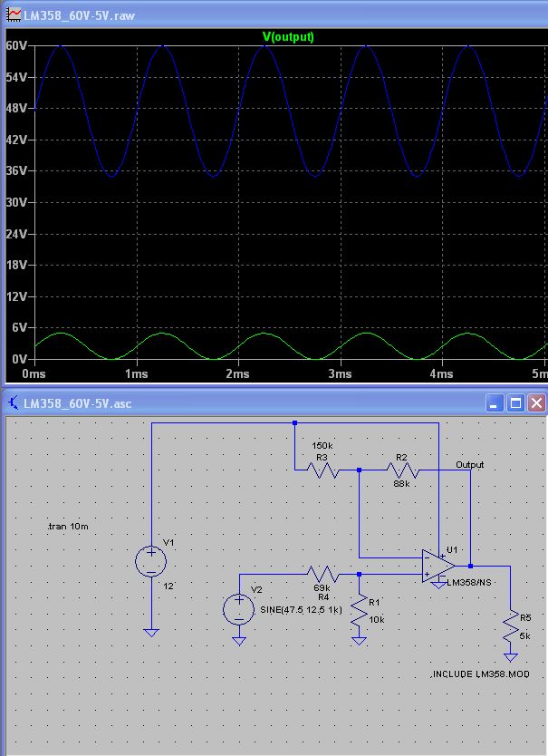Click the 5k value of R5
The width and height of the screenshot is (548, 756).
[x=524, y=636]
